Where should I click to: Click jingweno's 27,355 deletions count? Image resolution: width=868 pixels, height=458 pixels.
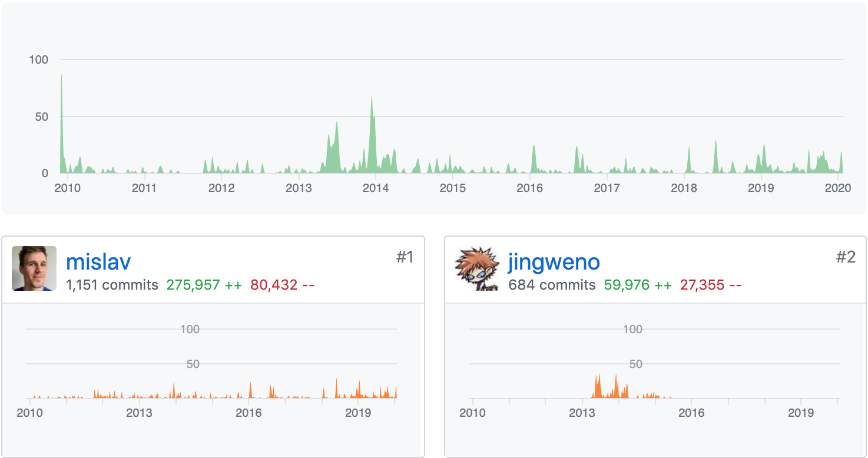(710, 286)
